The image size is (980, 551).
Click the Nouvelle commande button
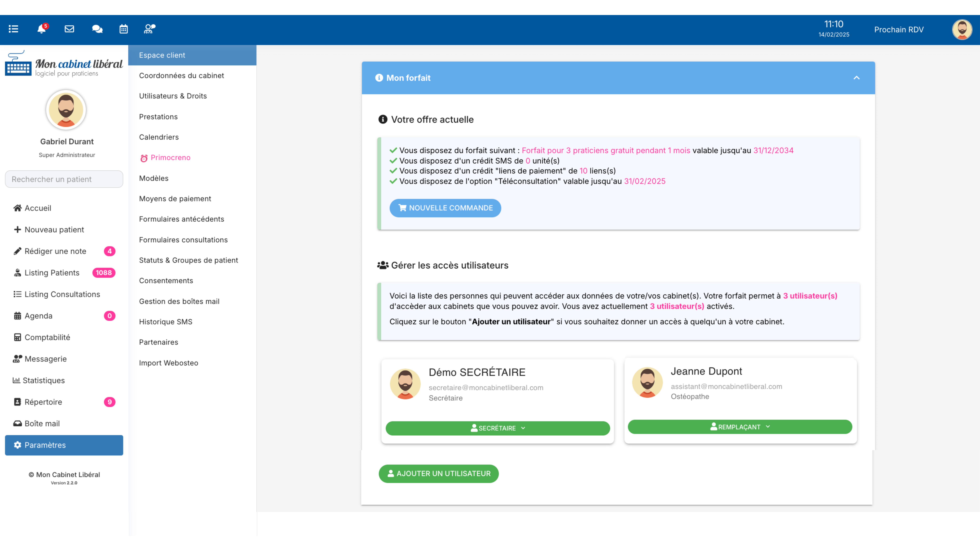coord(445,208)
